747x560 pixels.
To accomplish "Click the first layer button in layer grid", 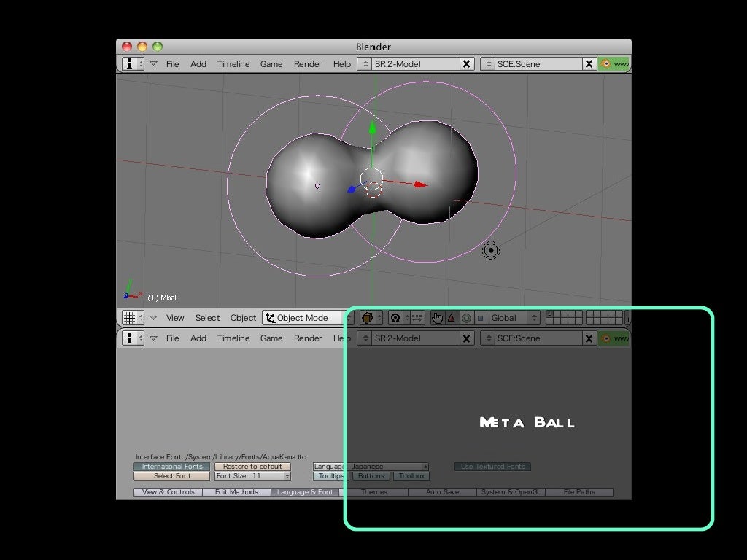I will (x=550, y=314).
